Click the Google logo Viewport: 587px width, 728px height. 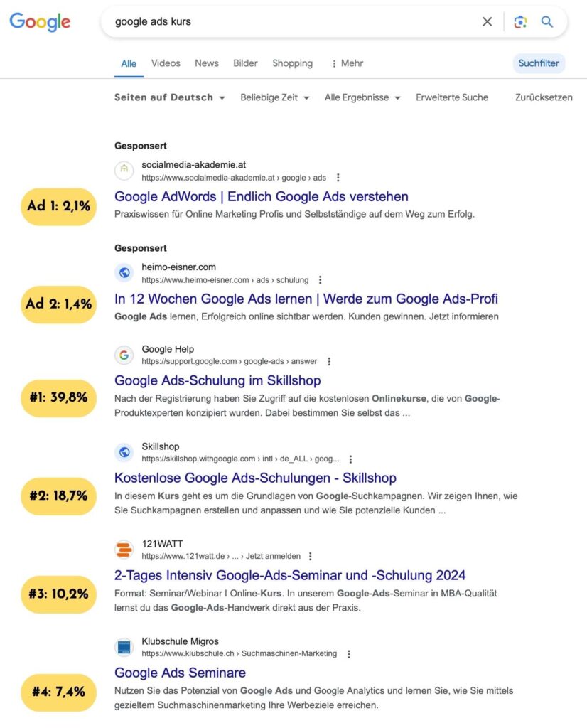pos(40,21)
